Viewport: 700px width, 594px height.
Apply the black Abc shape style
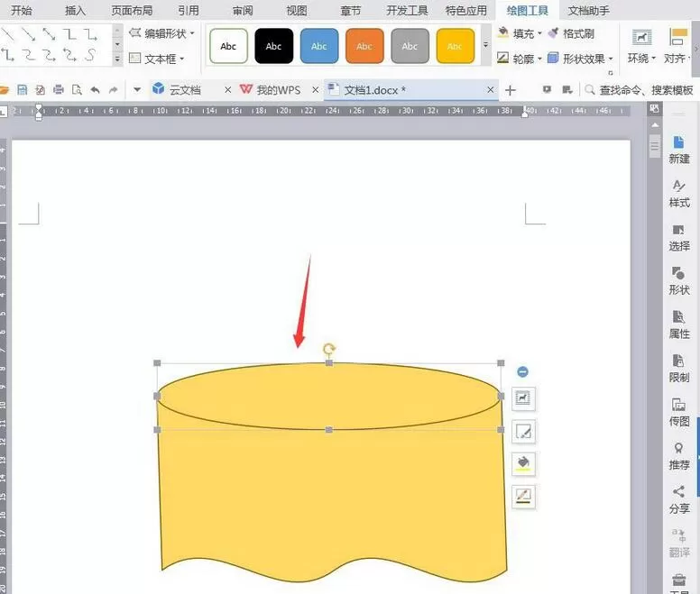tap(273, 46)
